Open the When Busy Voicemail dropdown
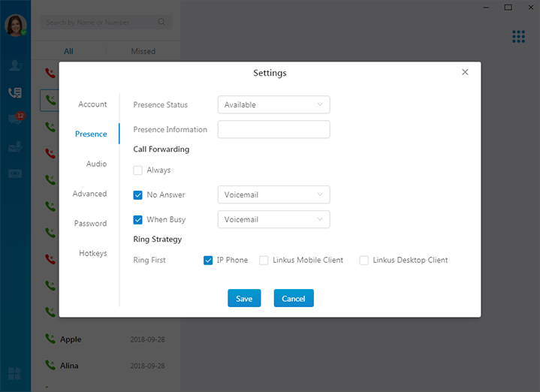Image resolution: width=540 pixels, height=392 pixels. (273, 220)
